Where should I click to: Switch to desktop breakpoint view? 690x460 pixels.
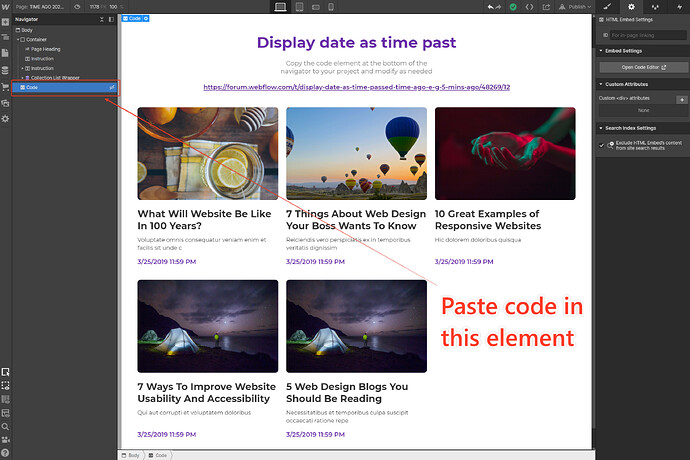click(x=280, y=7)
